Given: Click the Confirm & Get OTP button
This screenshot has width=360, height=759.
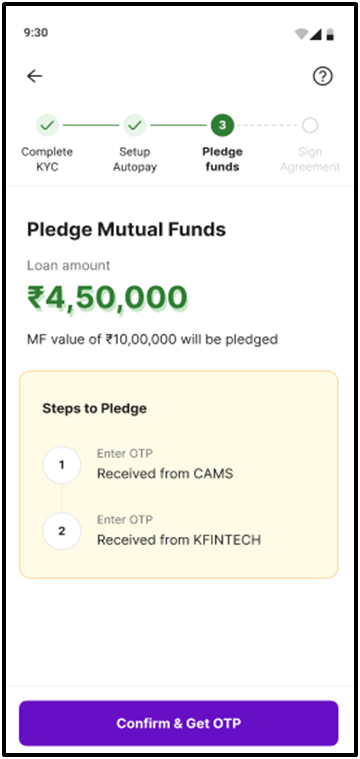Looking at the screenshot, I should 179,723.
